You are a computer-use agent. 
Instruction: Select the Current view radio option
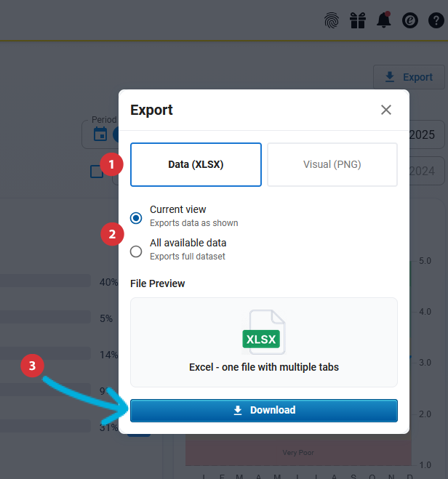coord(136,217)
